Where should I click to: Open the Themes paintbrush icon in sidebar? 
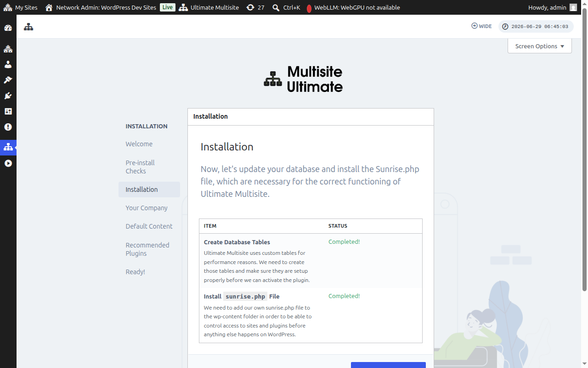[x=8, y=80]
